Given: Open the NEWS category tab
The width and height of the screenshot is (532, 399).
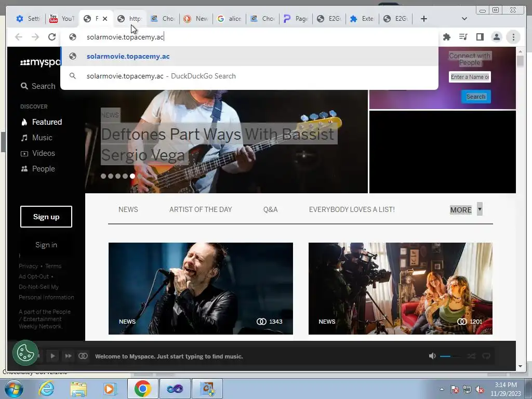Looking at the screenshot, I should [x=128, y=209].
